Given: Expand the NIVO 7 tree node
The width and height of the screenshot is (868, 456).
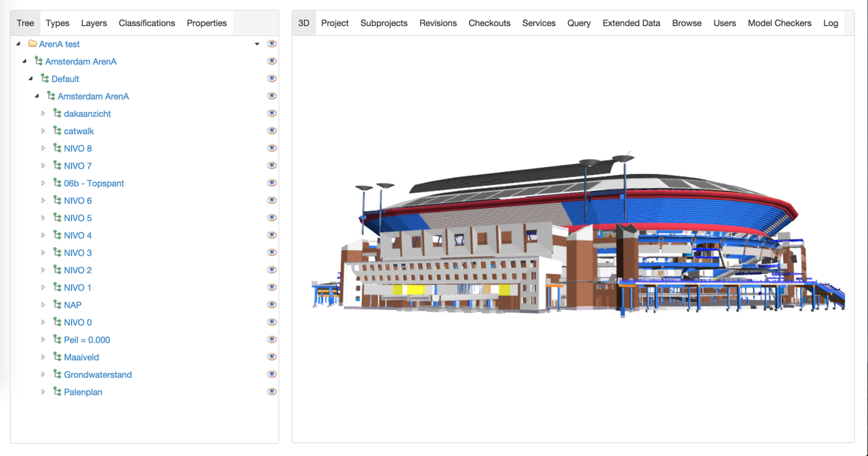Looking at the screenshot, I should 43,165.
